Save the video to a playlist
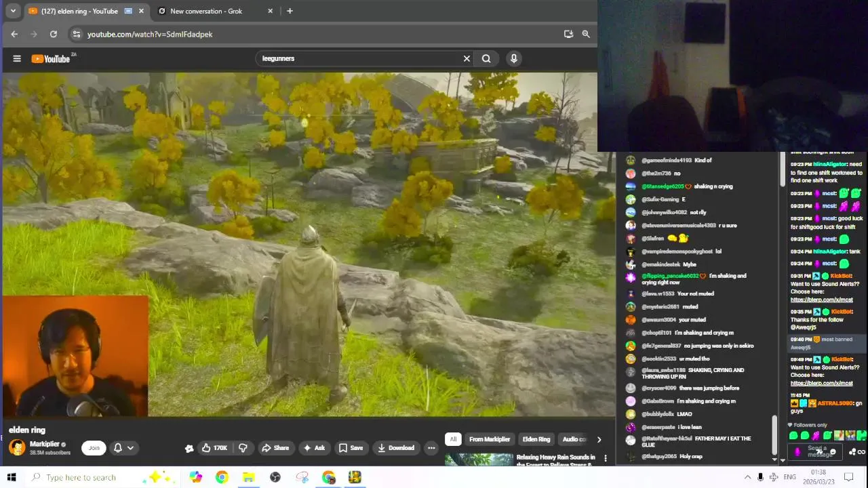 pyautogui.click(x=351, y=447)
